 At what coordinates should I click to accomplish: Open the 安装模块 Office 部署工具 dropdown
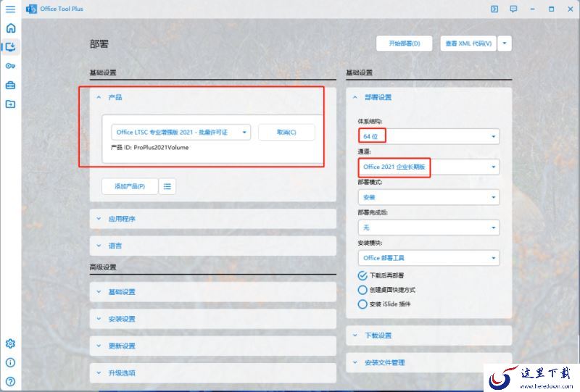pyautogui.click(x=428, y=258)
